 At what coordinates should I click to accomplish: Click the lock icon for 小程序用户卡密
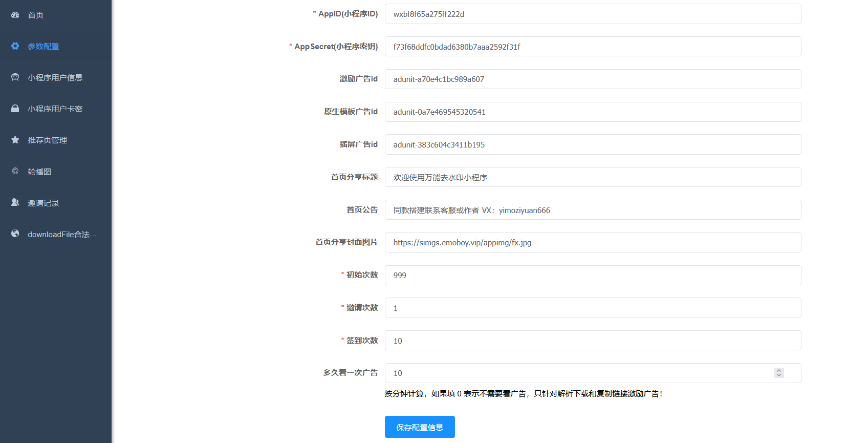[15, 109]
